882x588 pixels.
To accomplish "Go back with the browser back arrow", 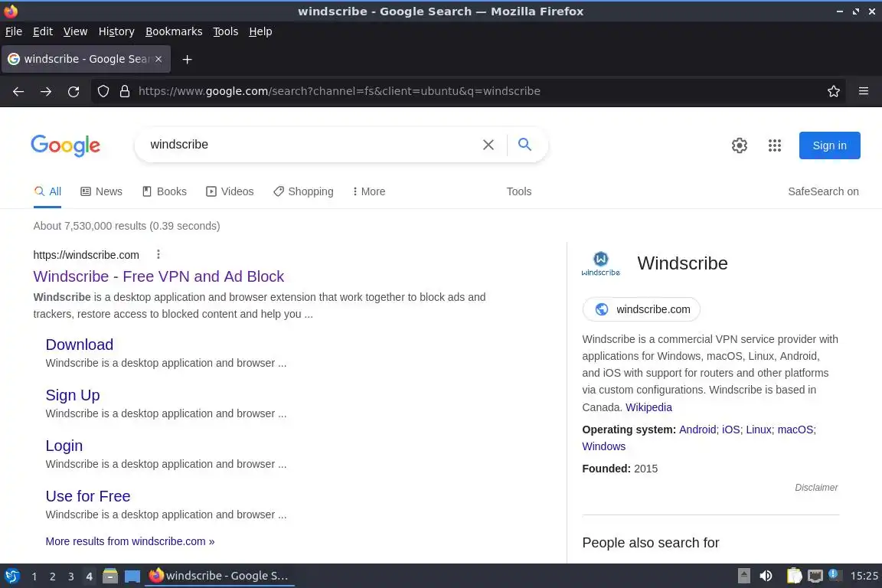I will (x=18, y=91).
